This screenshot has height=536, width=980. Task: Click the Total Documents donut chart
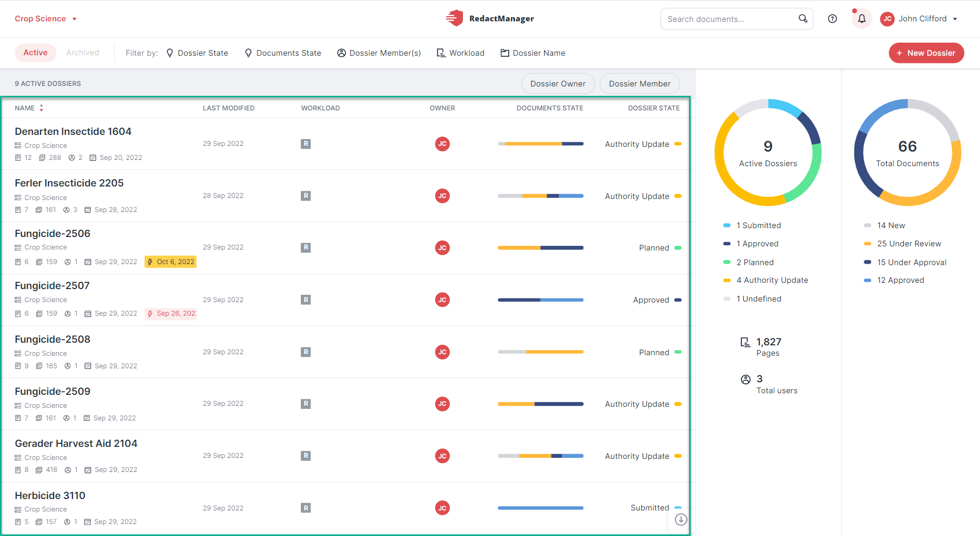(908, 153)
